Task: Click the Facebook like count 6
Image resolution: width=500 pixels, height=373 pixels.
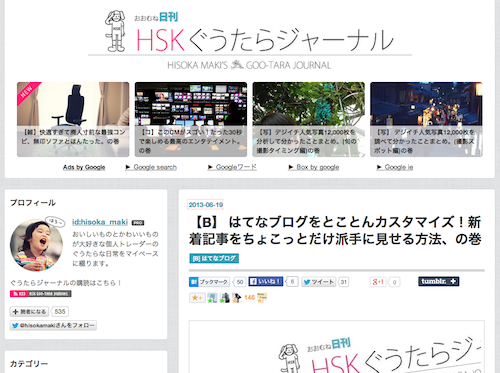Action: [292, 282]
